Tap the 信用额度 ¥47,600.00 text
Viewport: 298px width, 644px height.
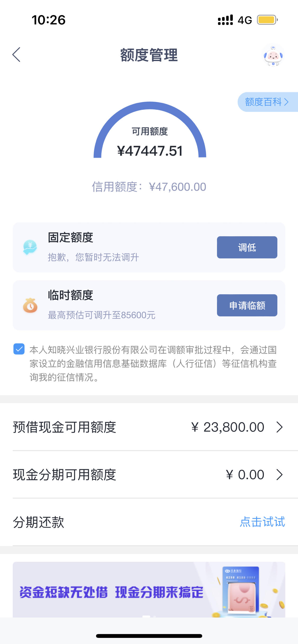click(149, 187)
